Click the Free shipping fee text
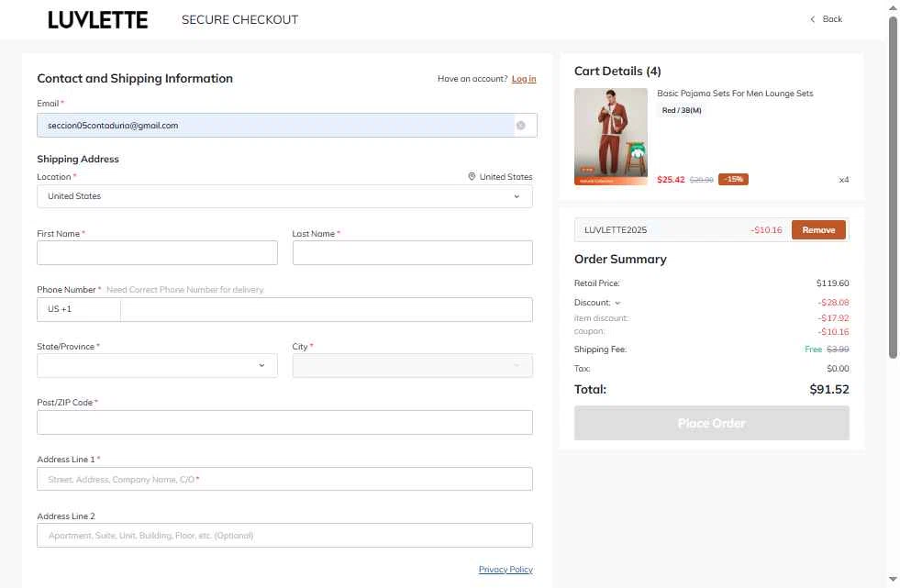The width and height of the screenshot is (900, 588). tap(813, 349)
